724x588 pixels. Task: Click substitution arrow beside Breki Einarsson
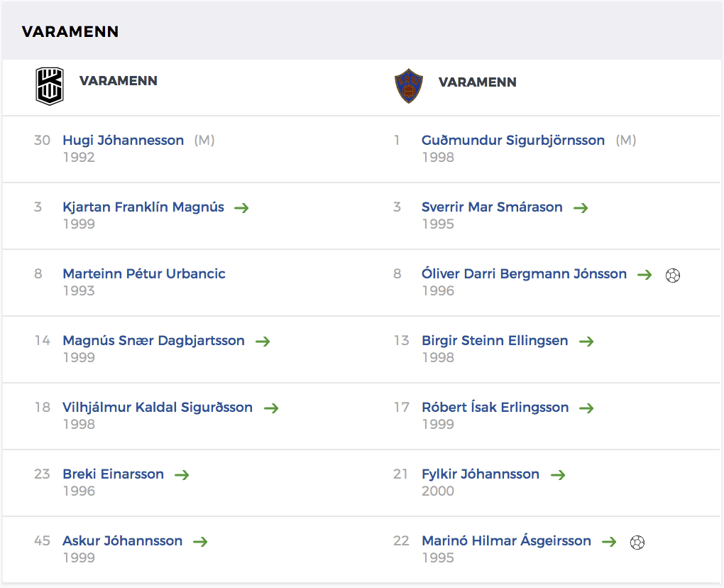click(182, 475)
